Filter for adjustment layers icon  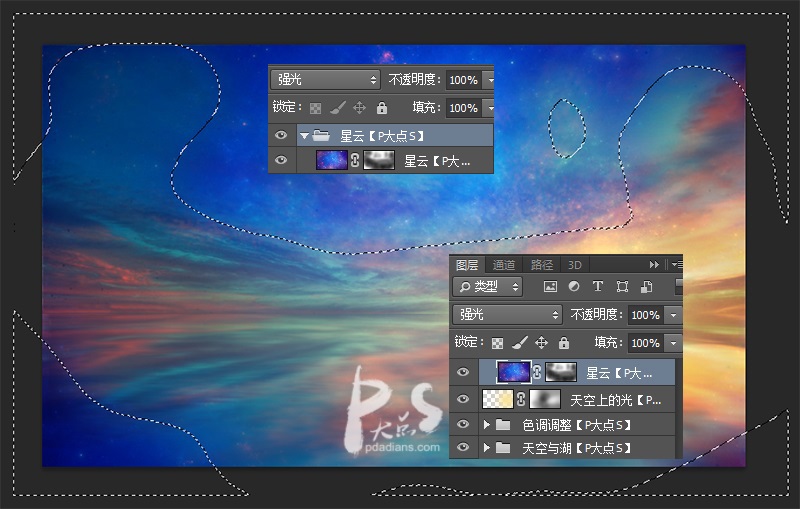click(574, 287)
